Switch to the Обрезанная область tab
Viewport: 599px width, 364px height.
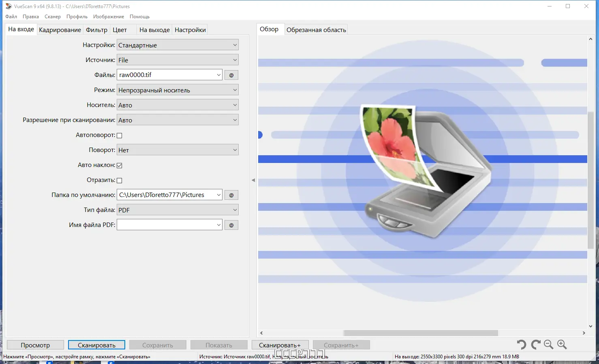coord(316,30)
